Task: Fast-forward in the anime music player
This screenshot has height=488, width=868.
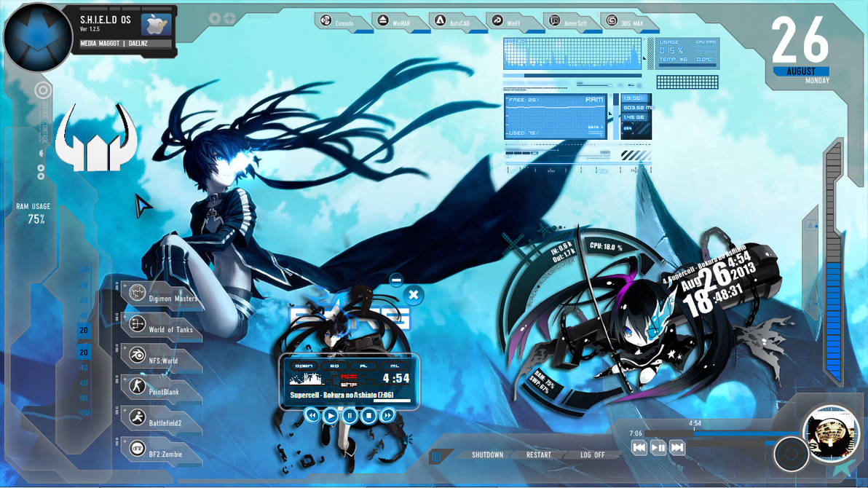Action: click(x=387, y=415)
